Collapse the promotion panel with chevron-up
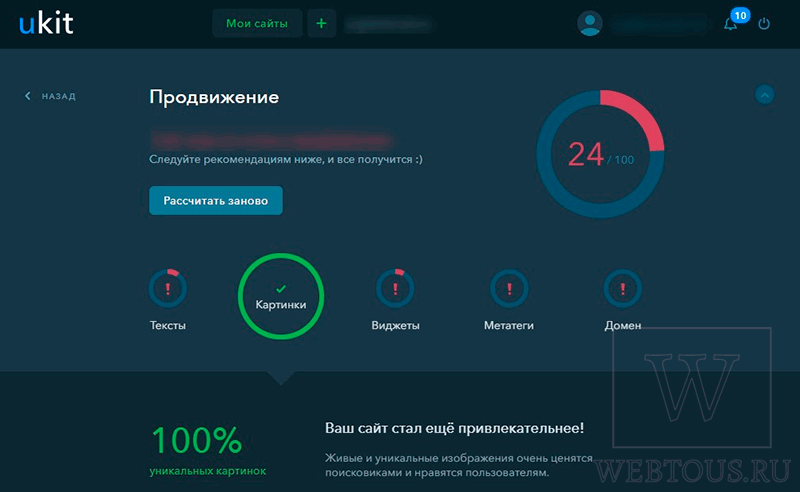Viewport: 800px width, 492px height. pyautogui.click(x=764, y=95)
